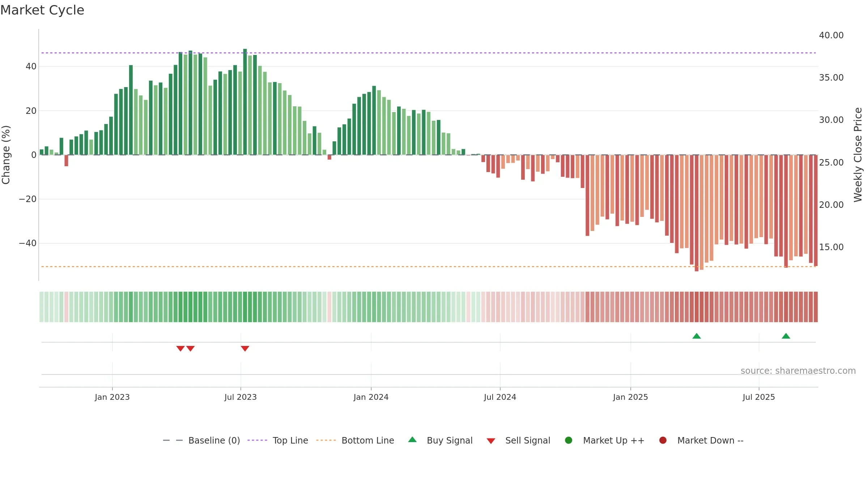Click the Market Cycle chart title
This screenshot has width=868, height=488.
pos(42,10)
